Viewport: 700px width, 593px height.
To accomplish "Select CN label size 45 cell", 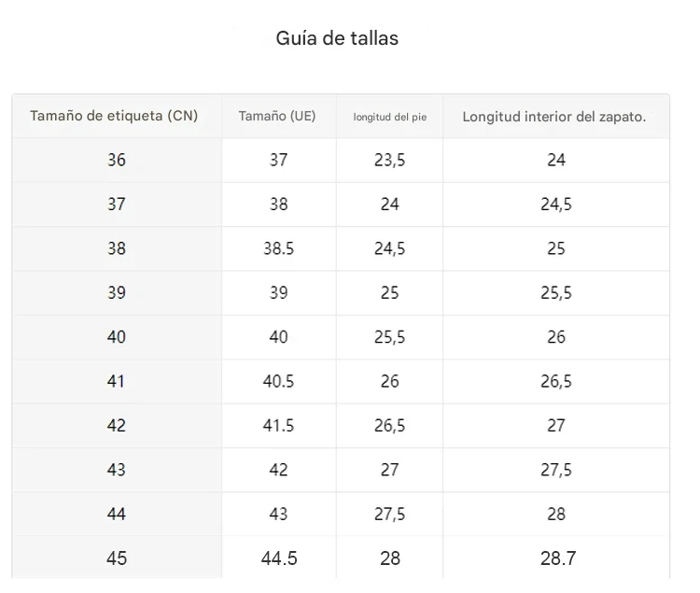I will (116, 558).
